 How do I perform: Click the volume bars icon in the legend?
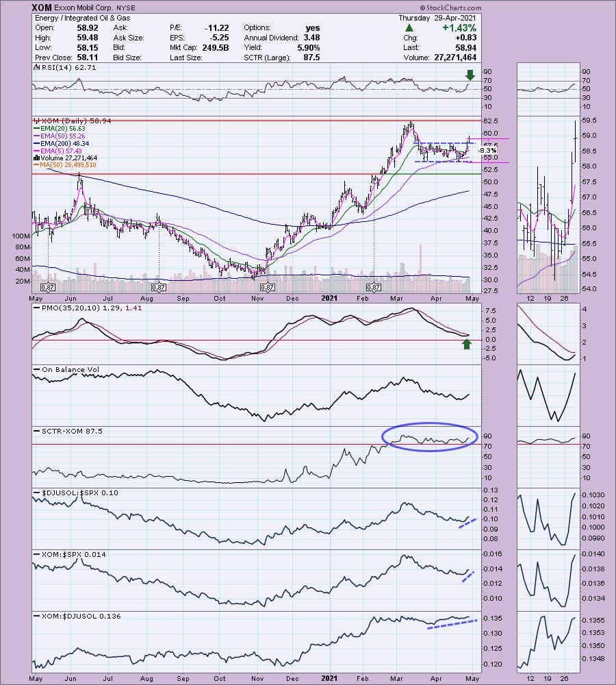coord(36,158)
